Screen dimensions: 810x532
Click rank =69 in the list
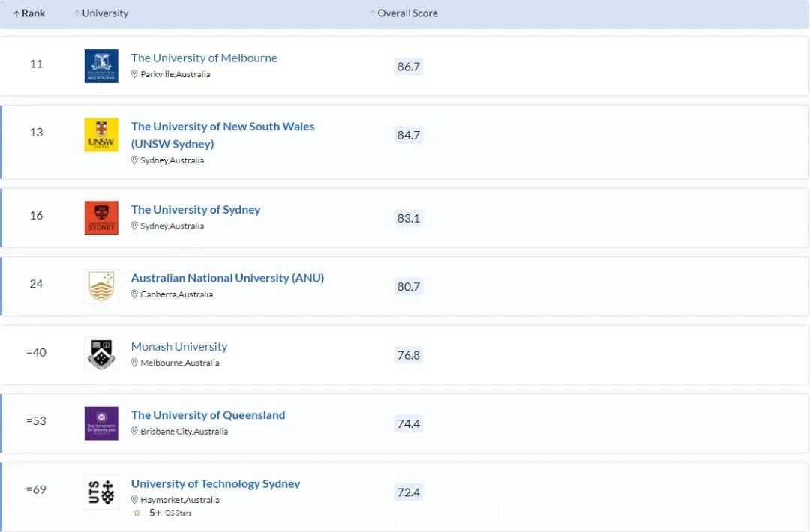pyautogui.click(x=36, y=489)
